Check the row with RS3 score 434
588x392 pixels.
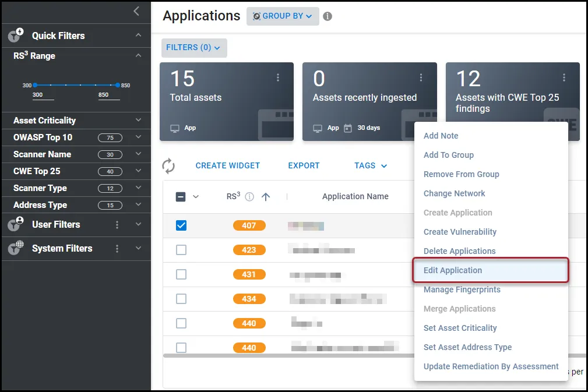tap(181, 299)
